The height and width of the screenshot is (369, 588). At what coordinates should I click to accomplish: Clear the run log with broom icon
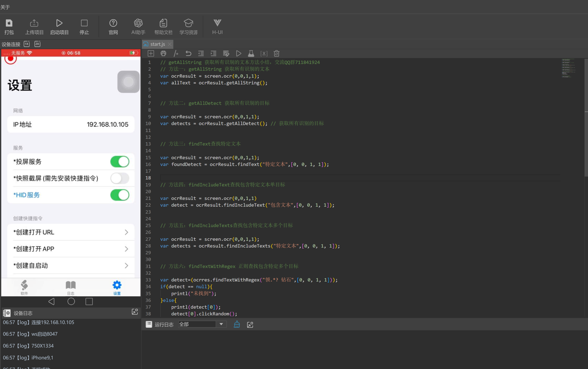[237, 324]
